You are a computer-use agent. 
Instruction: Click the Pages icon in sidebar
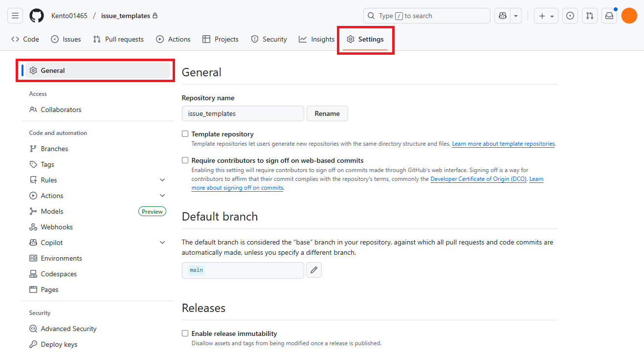coord(33,289)
